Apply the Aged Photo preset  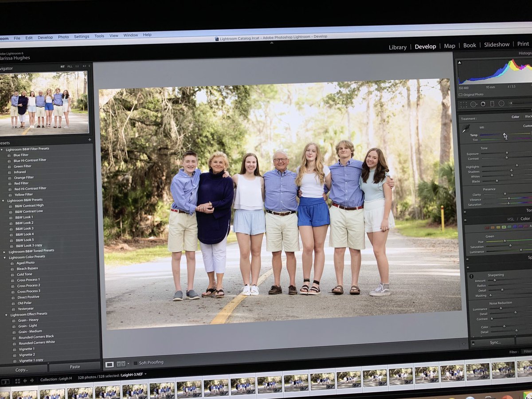[x=26, y=262]
